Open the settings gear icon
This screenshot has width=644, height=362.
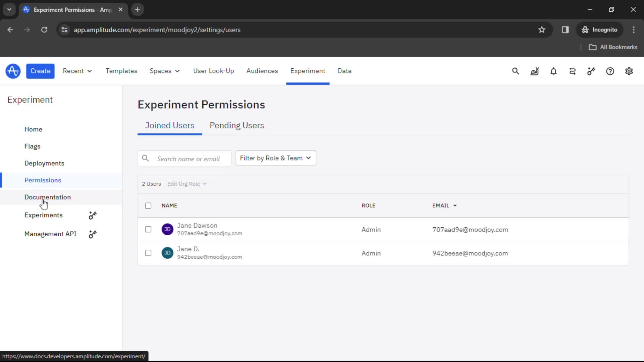coord(629,71)
